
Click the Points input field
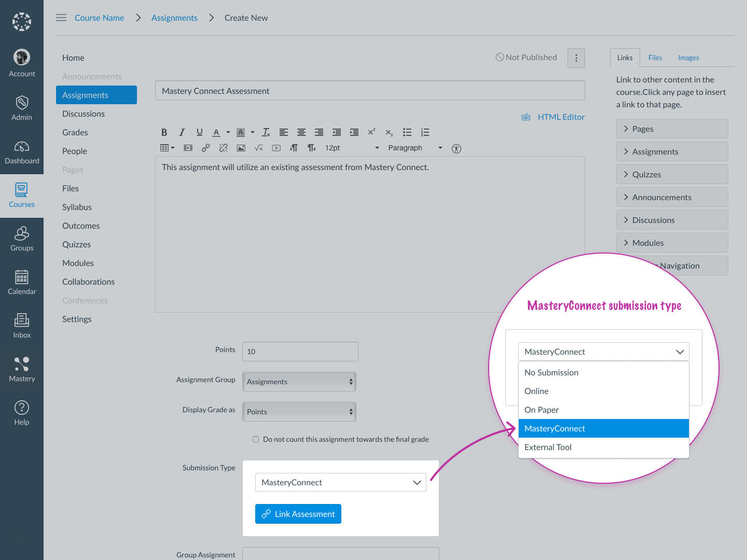(300, 352)
